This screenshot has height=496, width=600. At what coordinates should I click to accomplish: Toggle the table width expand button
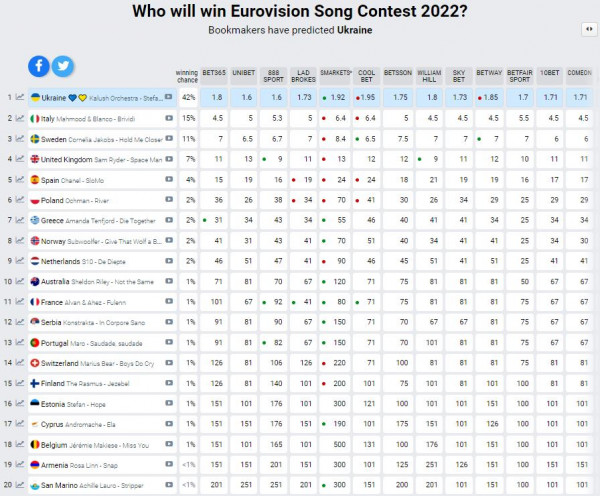point(587,30)
